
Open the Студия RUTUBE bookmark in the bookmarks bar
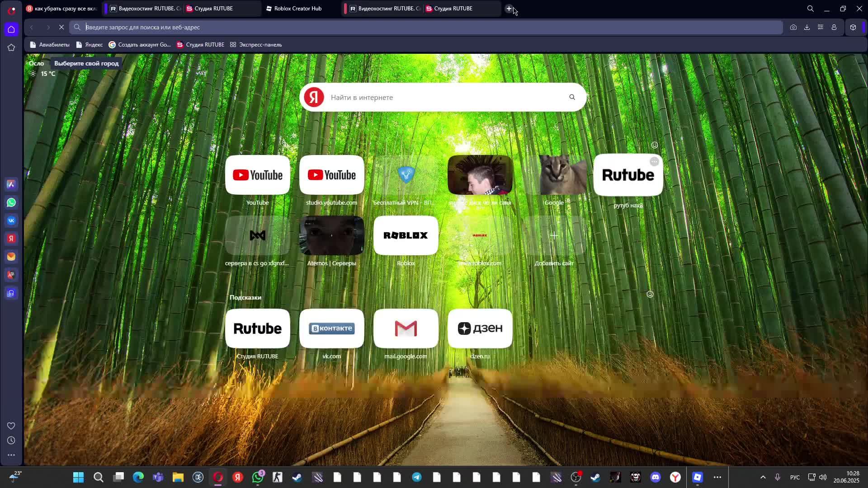(200, 45)
